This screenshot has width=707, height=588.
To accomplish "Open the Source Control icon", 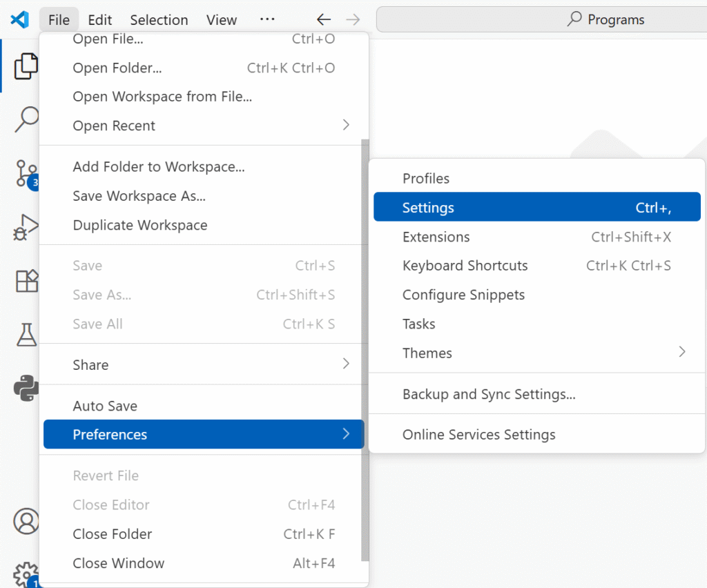I will (26, 173).
